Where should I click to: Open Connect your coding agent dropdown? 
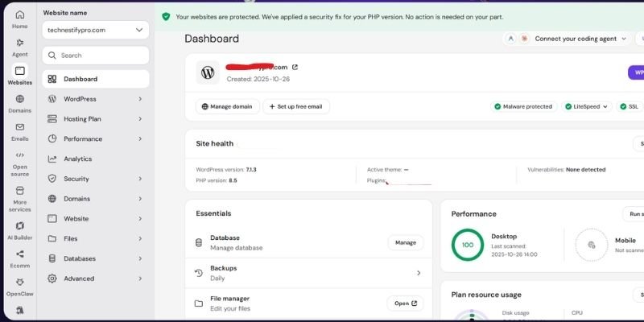(x=568, y=39)
